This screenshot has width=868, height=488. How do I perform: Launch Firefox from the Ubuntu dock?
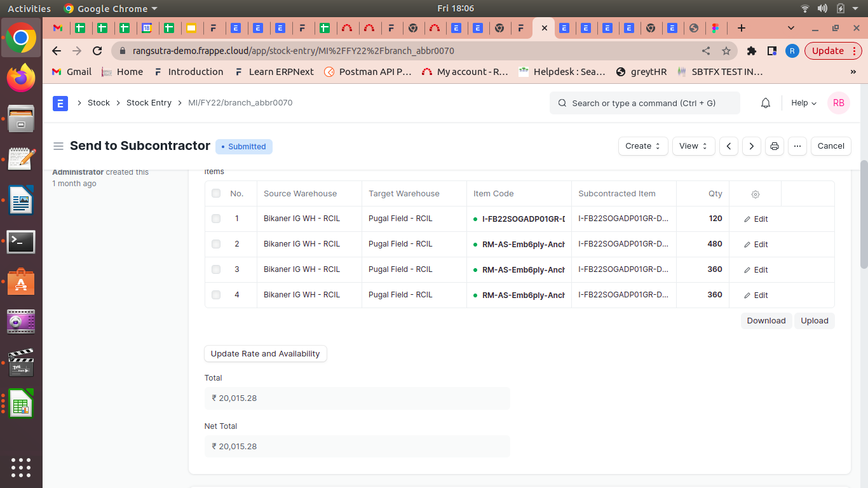point(21,78)
